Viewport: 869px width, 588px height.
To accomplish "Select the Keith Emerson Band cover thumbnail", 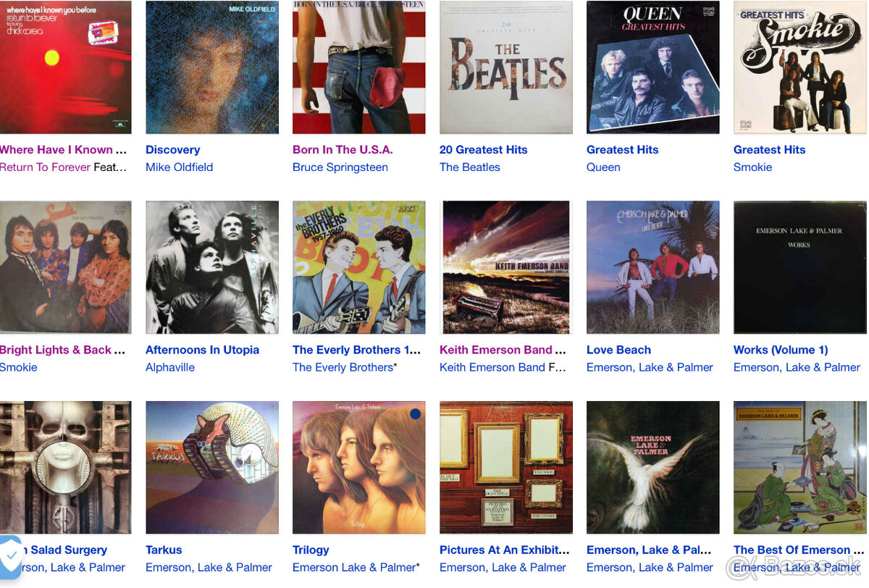I will click(506, 267).
